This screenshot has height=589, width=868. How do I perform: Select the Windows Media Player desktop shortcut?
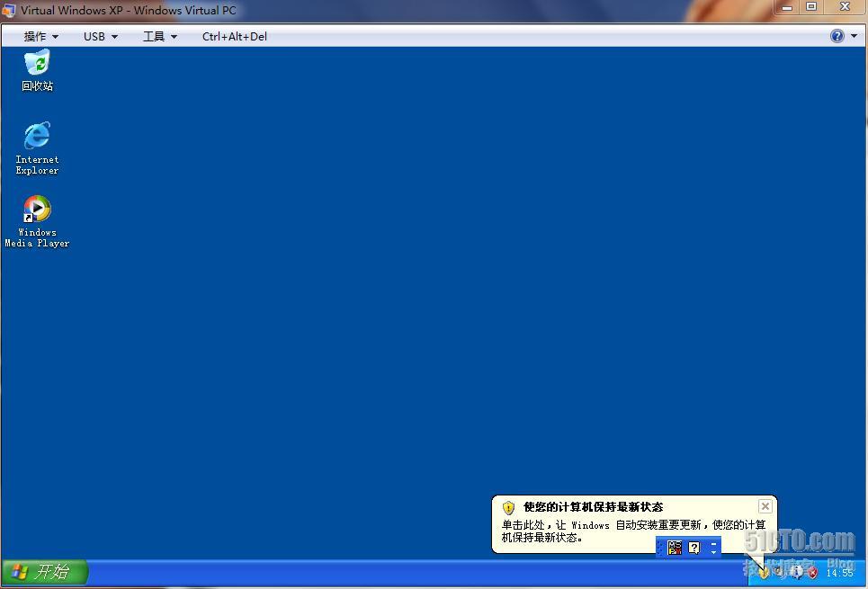click(x=37, y=221)
